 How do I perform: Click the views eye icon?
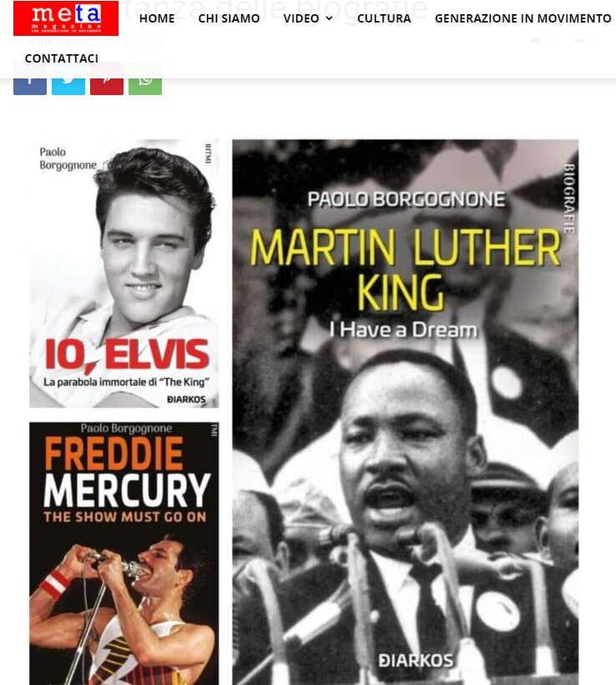coord(536,41)
